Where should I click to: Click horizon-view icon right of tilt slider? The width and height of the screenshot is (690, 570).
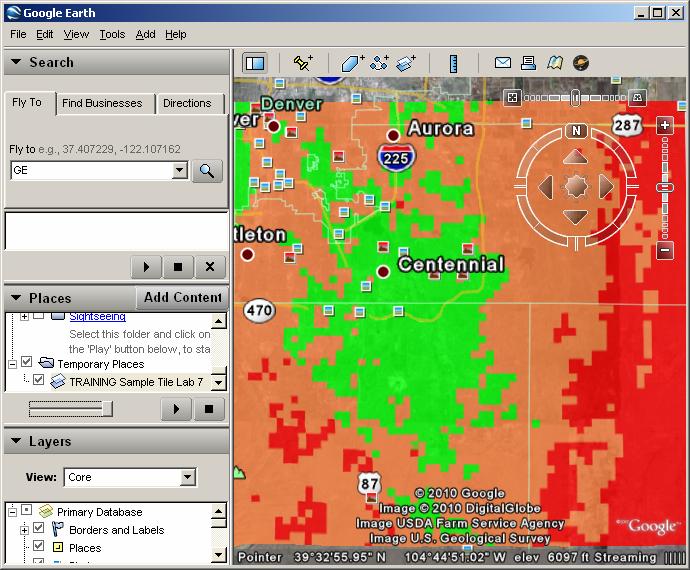click(x=637, y=97)
